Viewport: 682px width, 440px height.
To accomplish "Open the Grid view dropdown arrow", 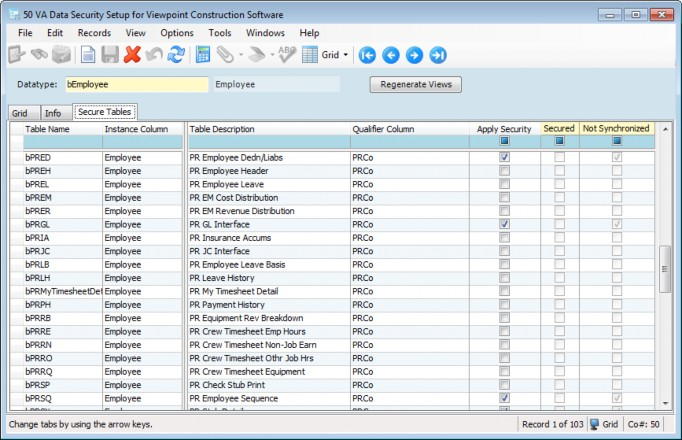I will coord(346,55).
